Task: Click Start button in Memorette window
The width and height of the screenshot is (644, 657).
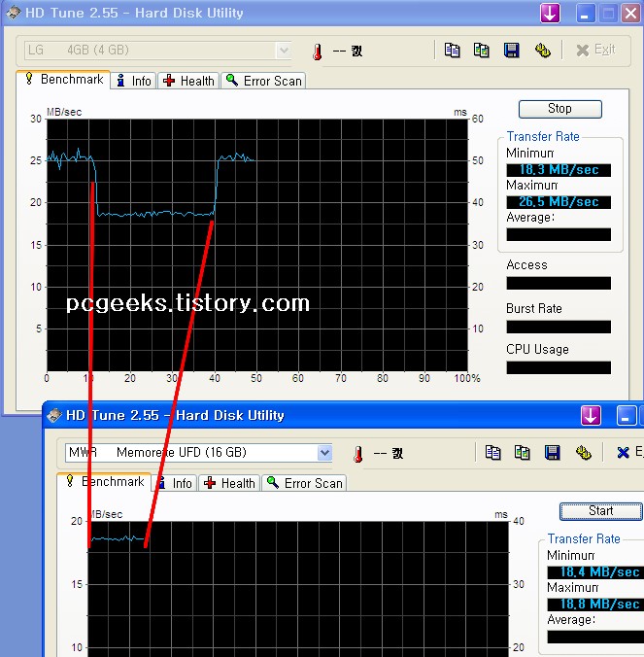Action: click(x=601, y=511)
